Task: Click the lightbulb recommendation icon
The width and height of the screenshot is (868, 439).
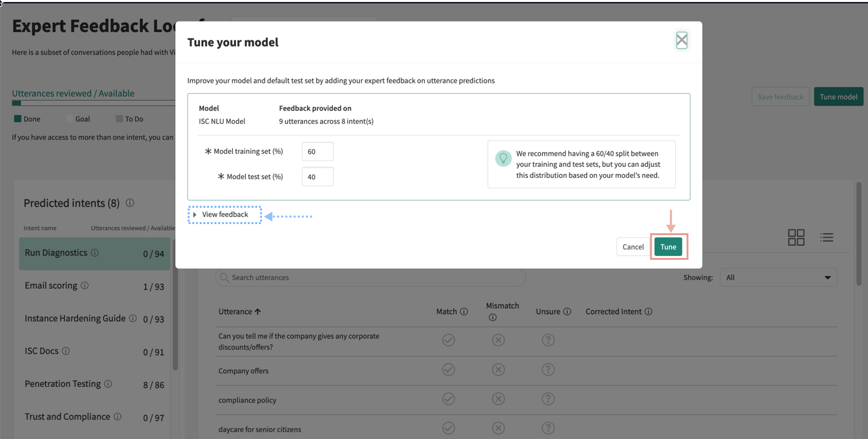Action: point(503,158)
